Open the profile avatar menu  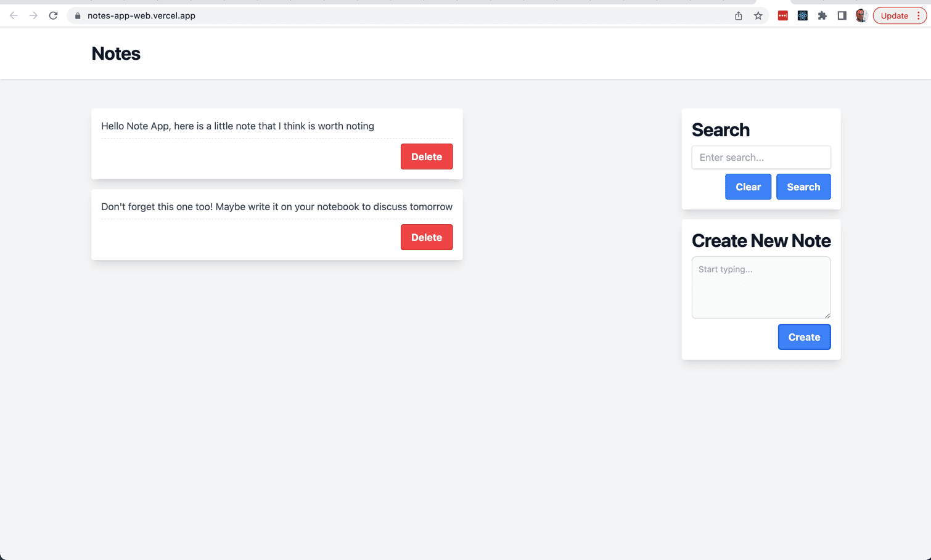point(861,16)
